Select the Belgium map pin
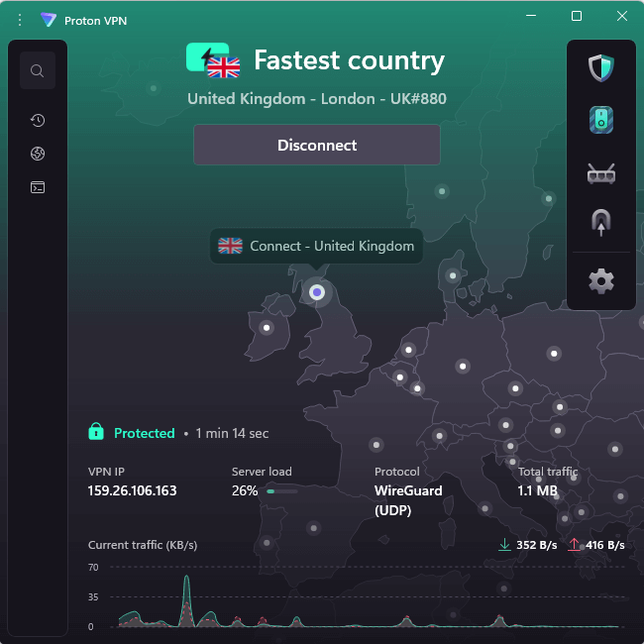This screenshot has height=644, width=644. [x=399, y=377]
